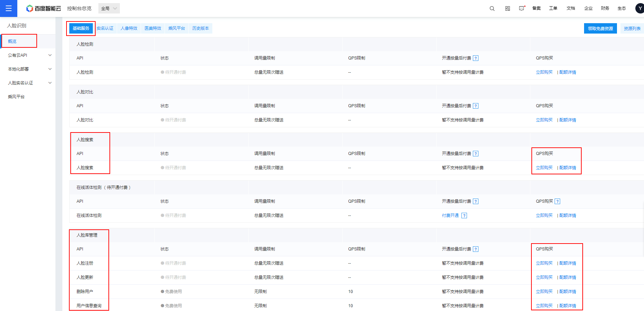This screenshot has height=311, width=644.
Task: Select 乘风平台 in the left sidebar
Action: click(x=16, y=97)
